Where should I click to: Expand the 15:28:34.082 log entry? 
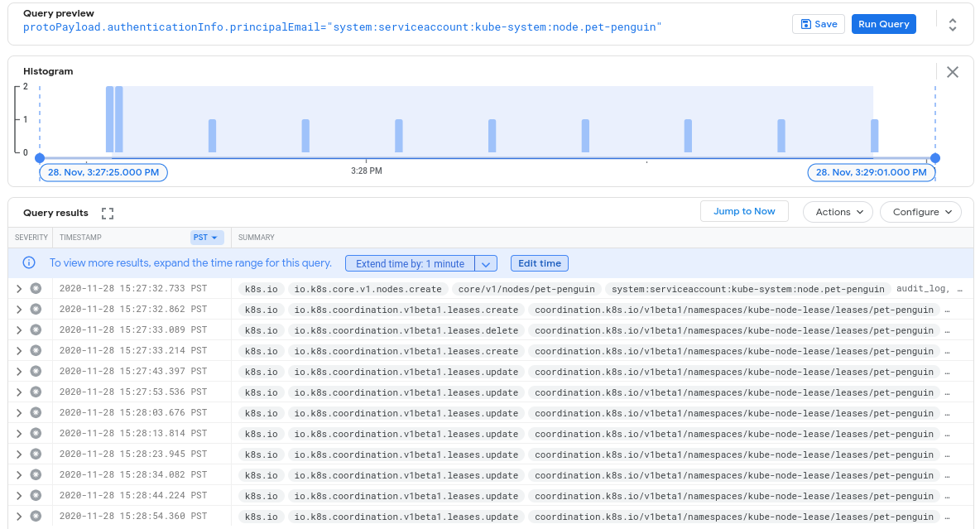pyautogui.click(x=19, y=474)
